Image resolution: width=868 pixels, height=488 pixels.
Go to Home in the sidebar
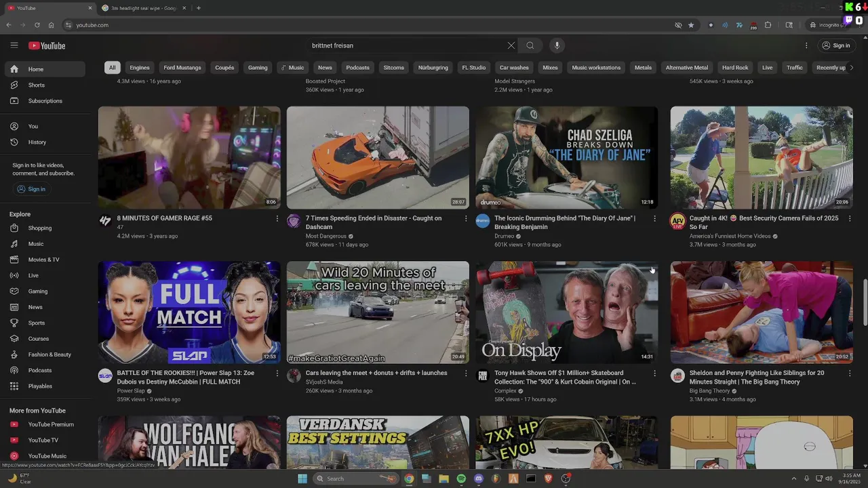(x=45, y=69)
